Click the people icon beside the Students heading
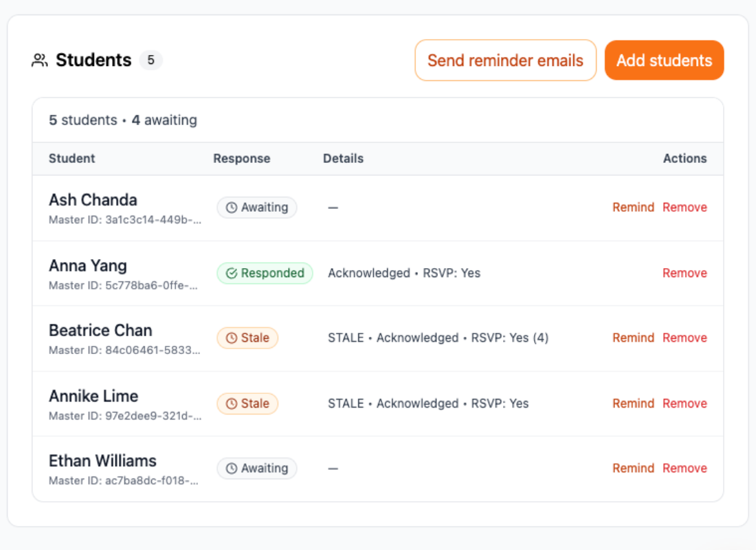756x550 pixels. (39, 60)
